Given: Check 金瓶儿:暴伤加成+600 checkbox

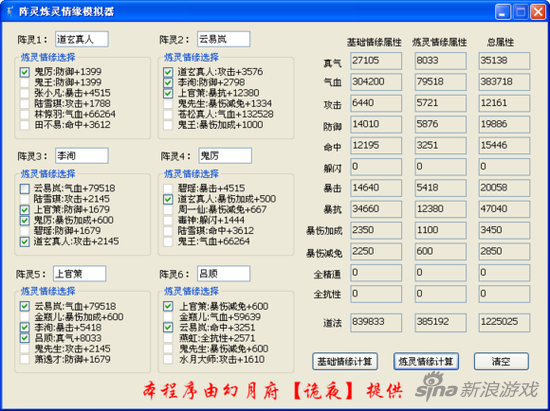Looking at the screenshot, I should [x=25, y=317].
